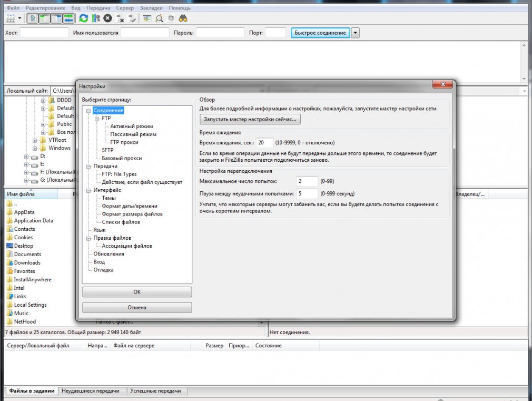Click the Reconnect to last server icon

point(132,18)
